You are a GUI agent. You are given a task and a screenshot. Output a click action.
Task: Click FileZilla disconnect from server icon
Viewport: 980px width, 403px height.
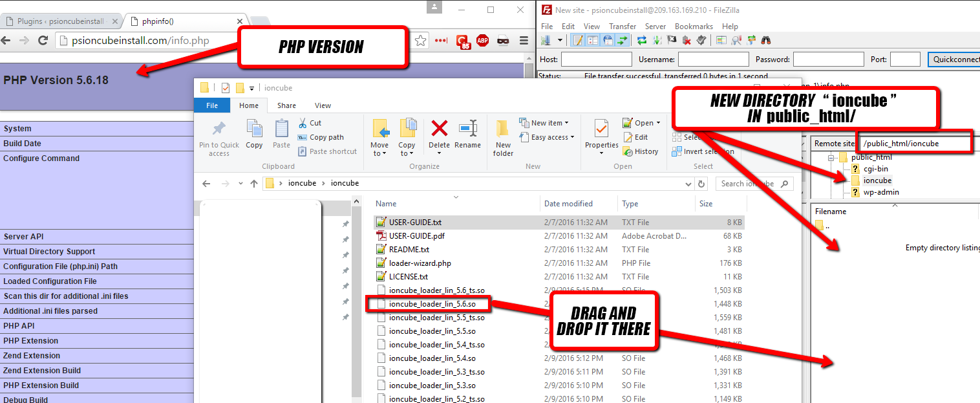pos(687,40)
